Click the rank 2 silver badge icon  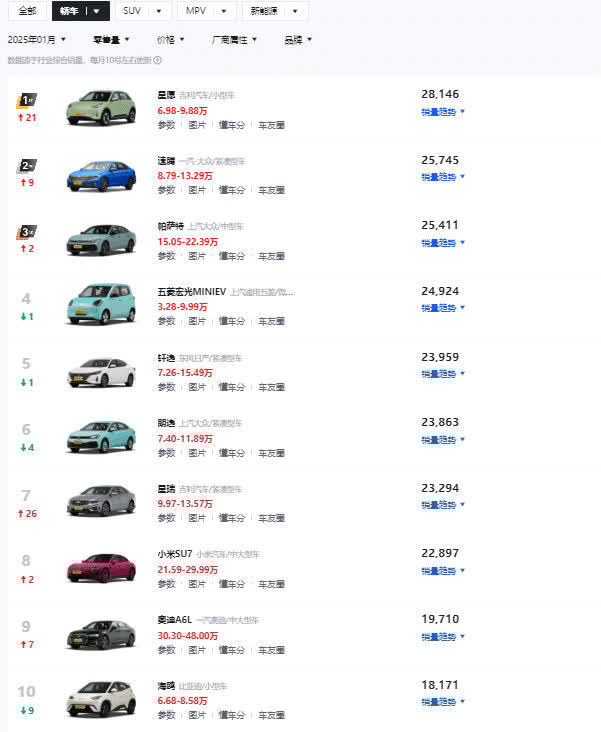pos(27,166)
